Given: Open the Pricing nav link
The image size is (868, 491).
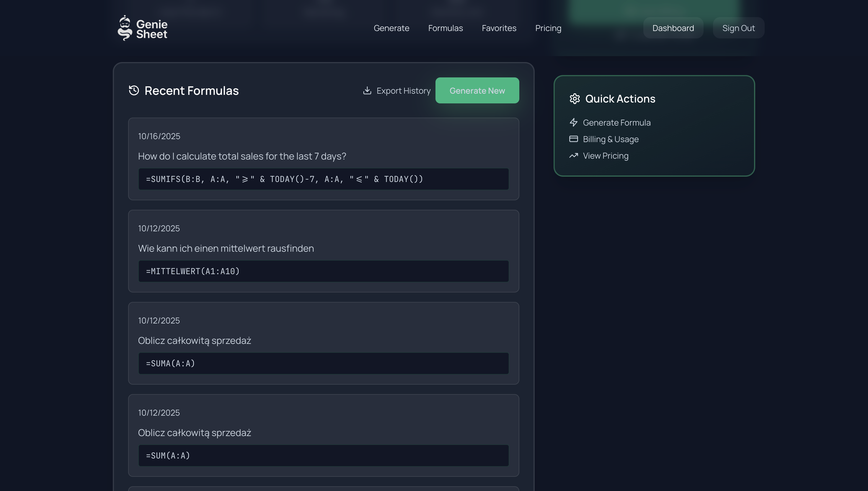Looking at the screenshot, I should tap(548, 28).
